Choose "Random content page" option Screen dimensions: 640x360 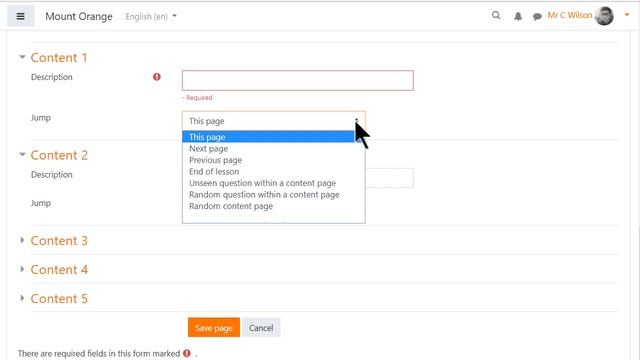[273, 206]
